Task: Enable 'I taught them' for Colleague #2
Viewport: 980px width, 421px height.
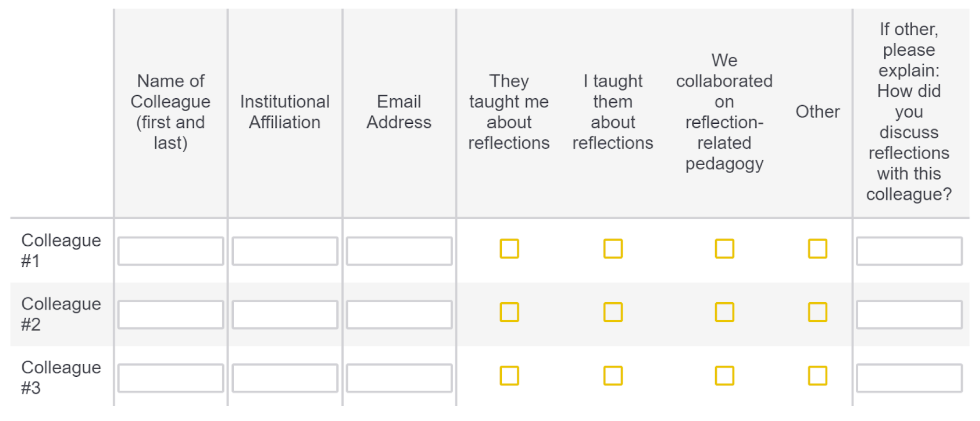Action: (613, 312)
